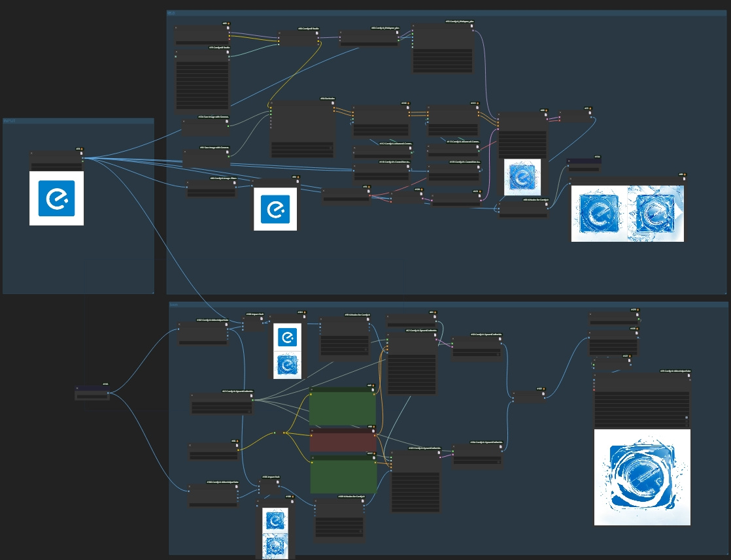Viewport: 731px width, 560px height.
Task: Select water logo below clean logo in upper preview
Action: point(287,365)
